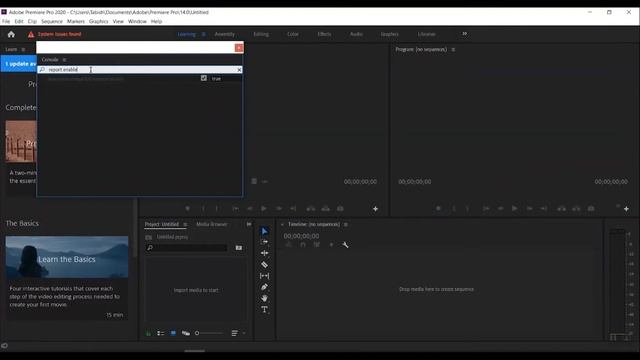Switch to Color workspace

coord(293,34)
